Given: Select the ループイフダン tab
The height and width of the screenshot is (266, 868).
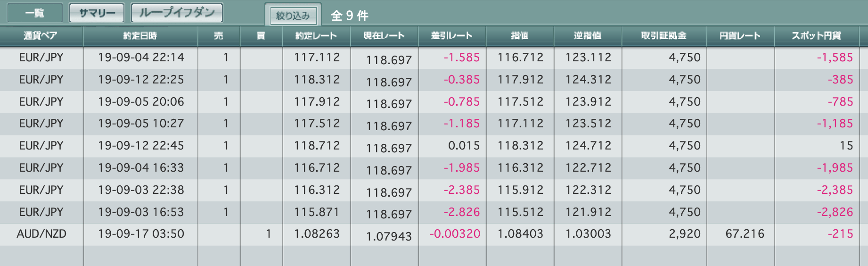Looking at the screenshot, I should (x=177, y=13).
